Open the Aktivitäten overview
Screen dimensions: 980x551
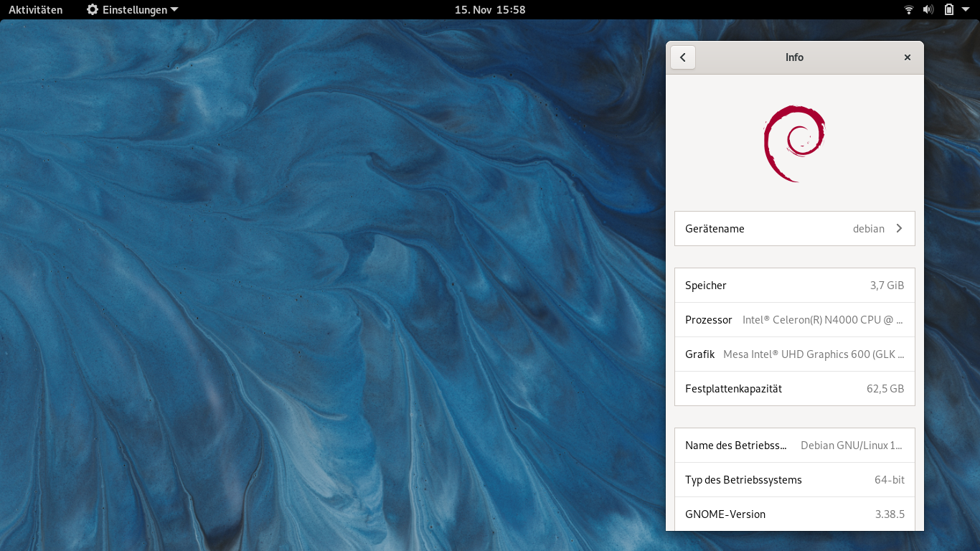[35, 10]
